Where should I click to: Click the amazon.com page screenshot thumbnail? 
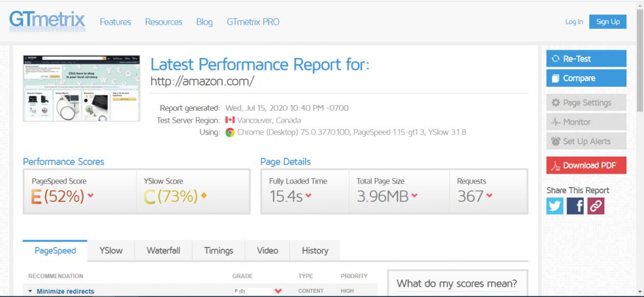tap(81, 88)
